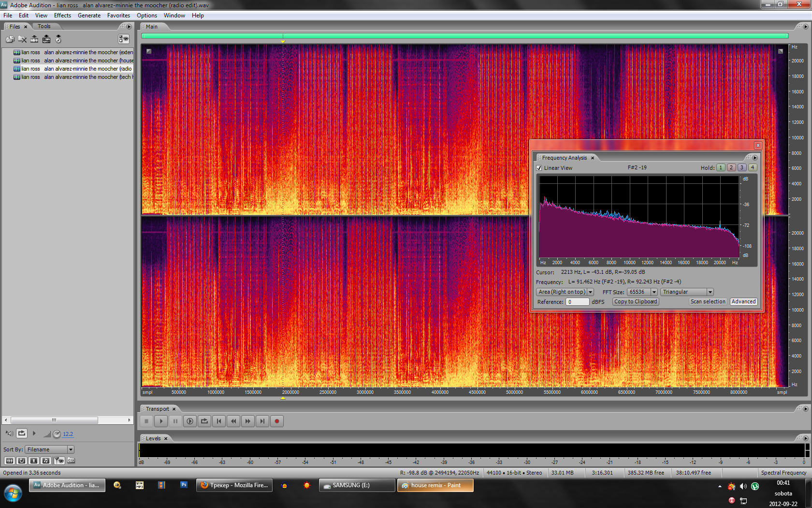Image resolution: width=812 pixels, height=508 pixels.
Task: Adjust the preview volume knob
Action: point(57,434)
